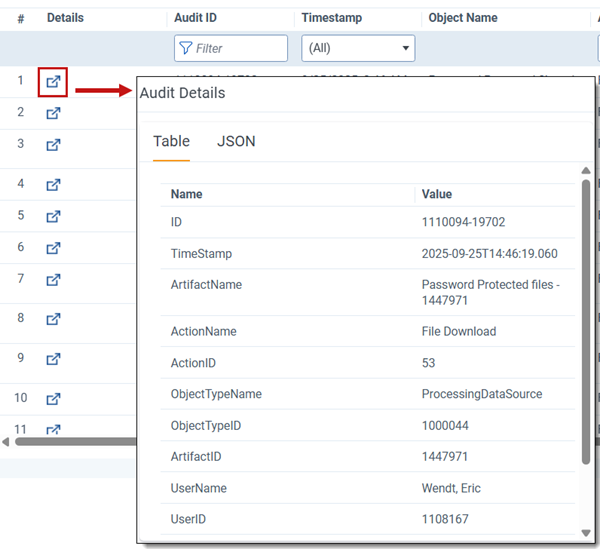
Task: Switch to the JSON tab
Action: (x=236, y=142)
